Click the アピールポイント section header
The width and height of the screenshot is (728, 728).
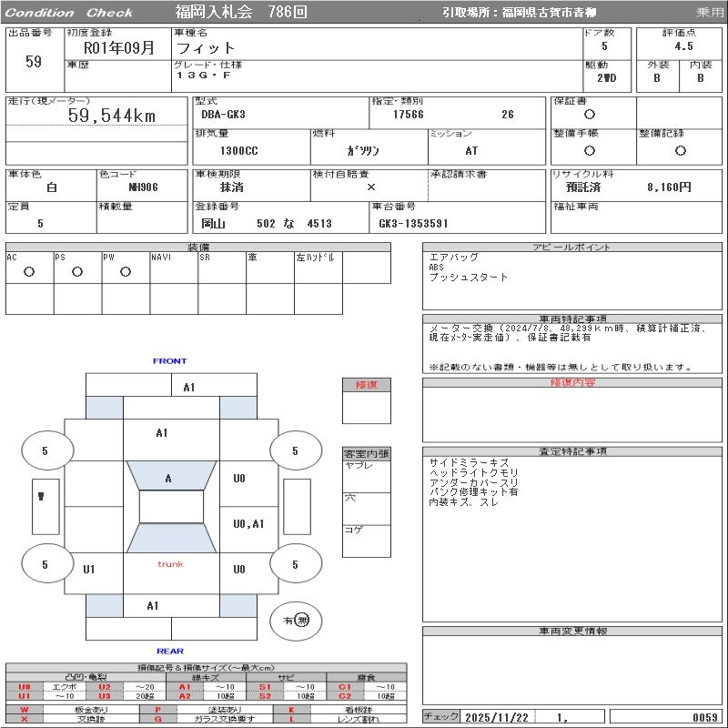pyautogui.click(x=571, y=248)
